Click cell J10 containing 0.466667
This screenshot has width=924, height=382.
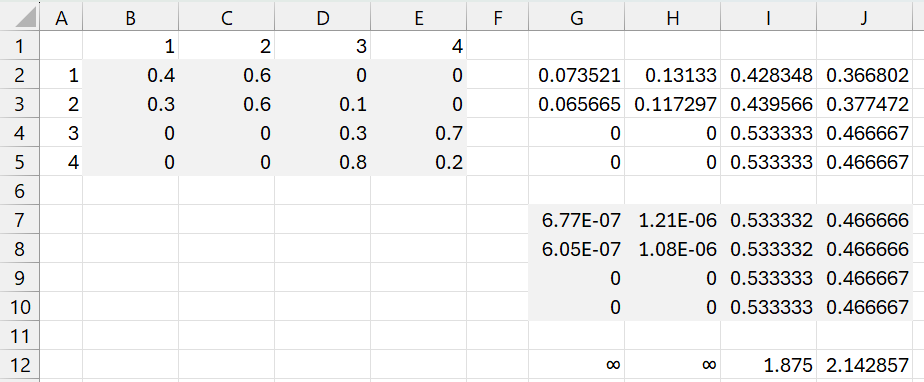[863, 306]
